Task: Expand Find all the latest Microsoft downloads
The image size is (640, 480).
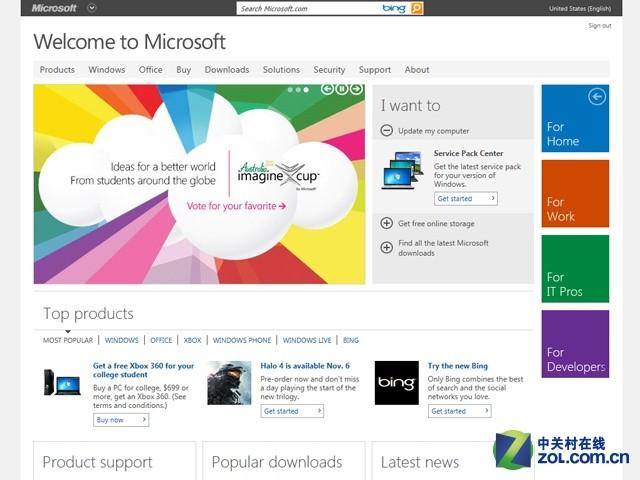Action: [387, 247]
